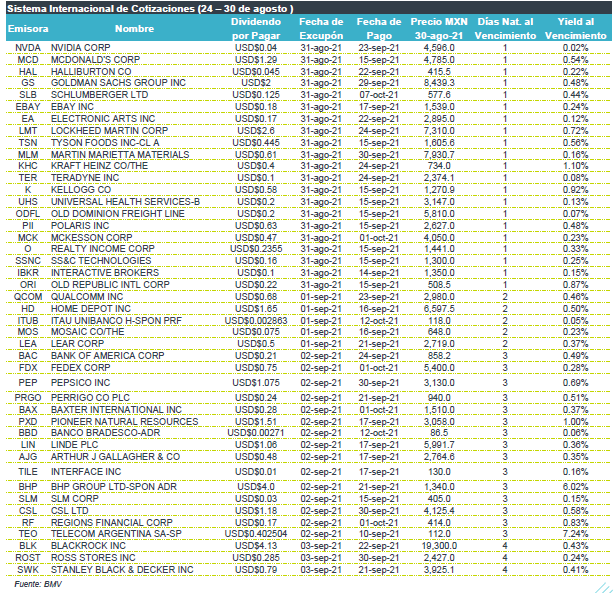Select 'REALTY INCOME CORP' cell
Image resolution: width=616 pixels, height=593 pixels.
tap(103, 249)
